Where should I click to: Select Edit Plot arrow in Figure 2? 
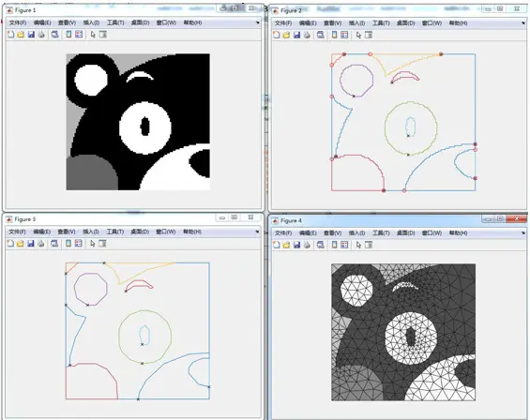(358, 35)
